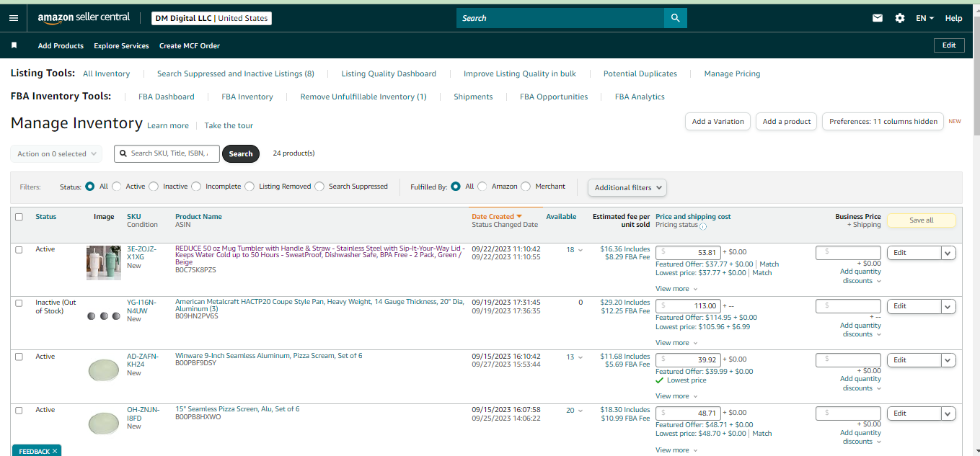
Task: Select the Incomplete status filter
Action: coord(196,187)
